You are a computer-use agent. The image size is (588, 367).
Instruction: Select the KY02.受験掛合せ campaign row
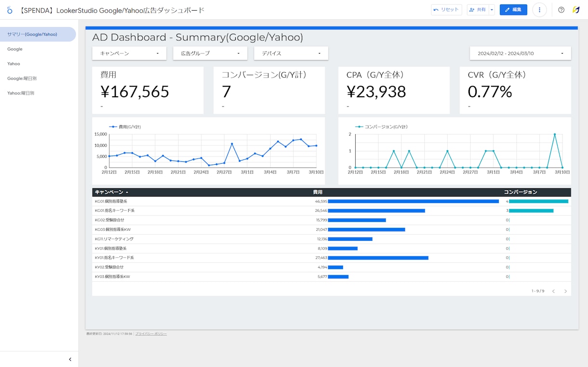pyautogui.click(x=332, y=267)
